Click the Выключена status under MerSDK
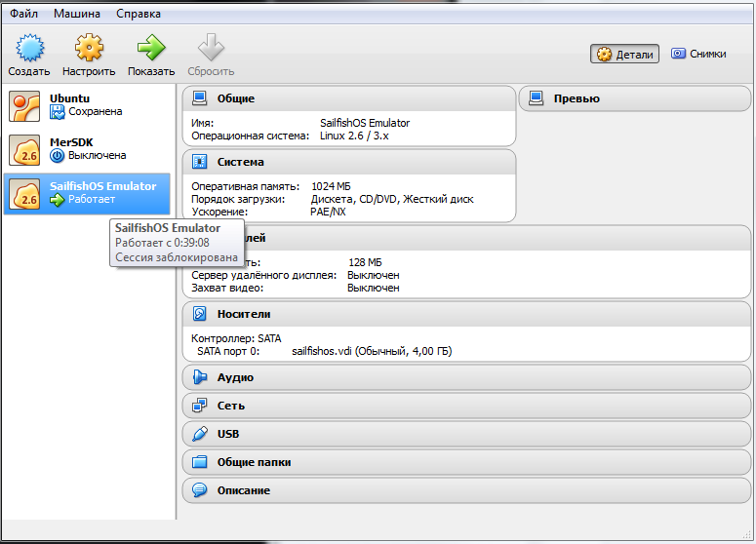The height and width of the screenshot is (544, 756). [x=97, y=155]
